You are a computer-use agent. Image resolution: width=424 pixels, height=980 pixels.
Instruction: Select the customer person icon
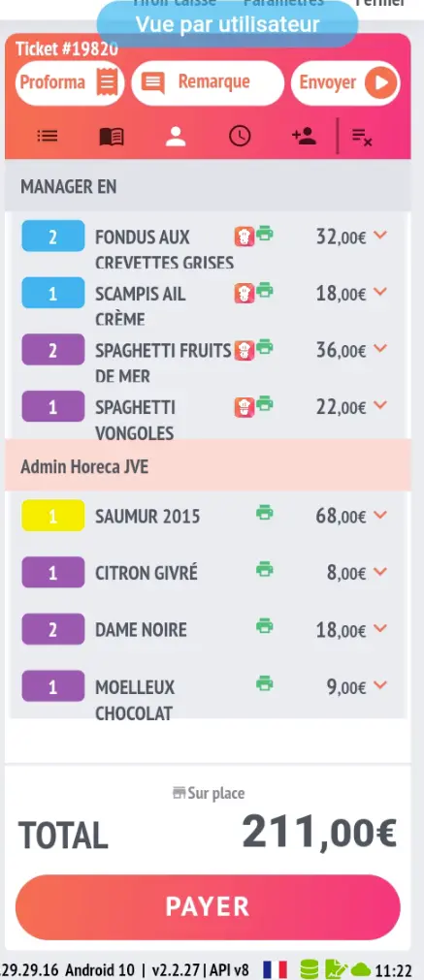coord(176,137)
